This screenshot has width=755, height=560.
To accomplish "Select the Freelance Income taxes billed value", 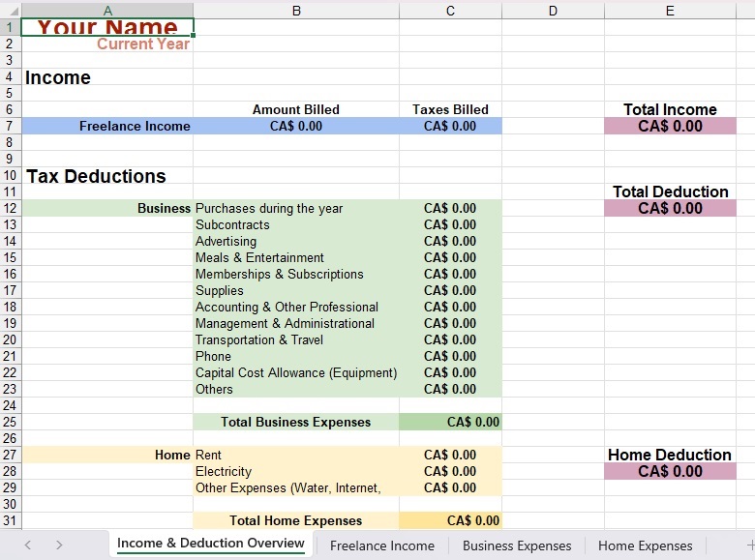I will 450,126.
